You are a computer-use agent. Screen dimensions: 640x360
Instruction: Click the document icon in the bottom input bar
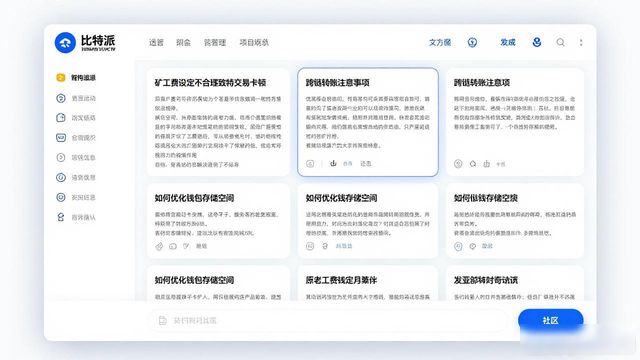coord(162,320)
